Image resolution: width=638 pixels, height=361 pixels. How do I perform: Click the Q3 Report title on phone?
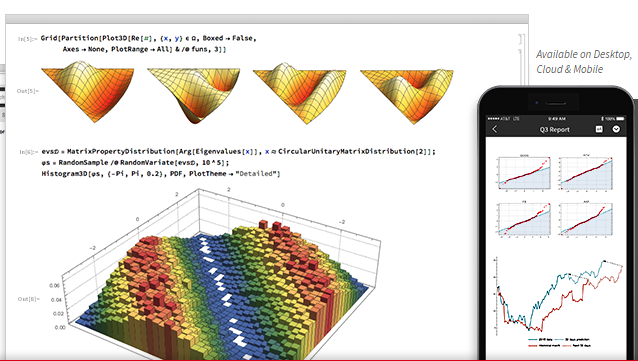click(x=555, y=129)
